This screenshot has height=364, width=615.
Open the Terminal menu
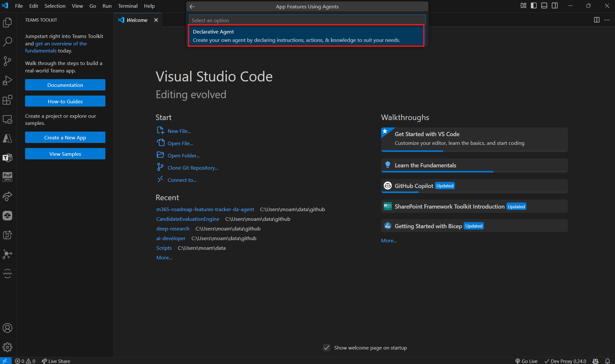tap(128, 6)
